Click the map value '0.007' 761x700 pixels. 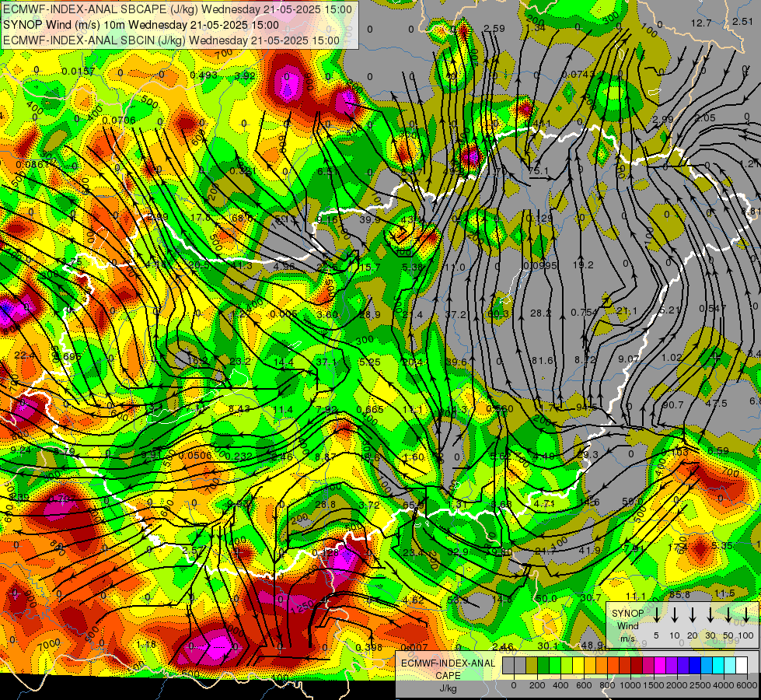414,648
